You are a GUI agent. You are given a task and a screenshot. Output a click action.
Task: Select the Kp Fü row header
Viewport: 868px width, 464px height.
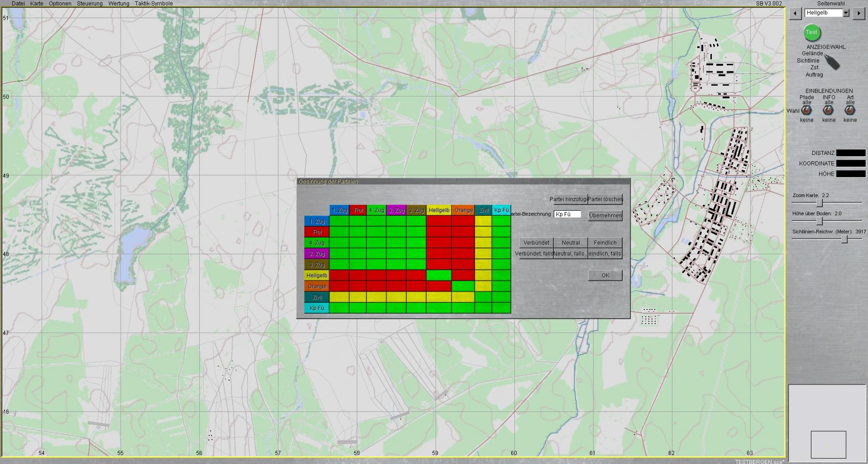coord(317,308)
